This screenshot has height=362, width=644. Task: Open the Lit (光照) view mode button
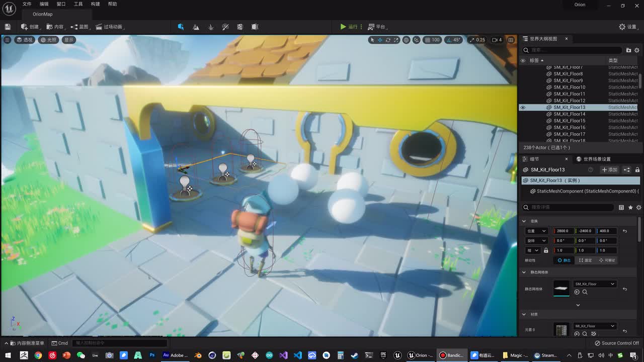tap(49, 40)
